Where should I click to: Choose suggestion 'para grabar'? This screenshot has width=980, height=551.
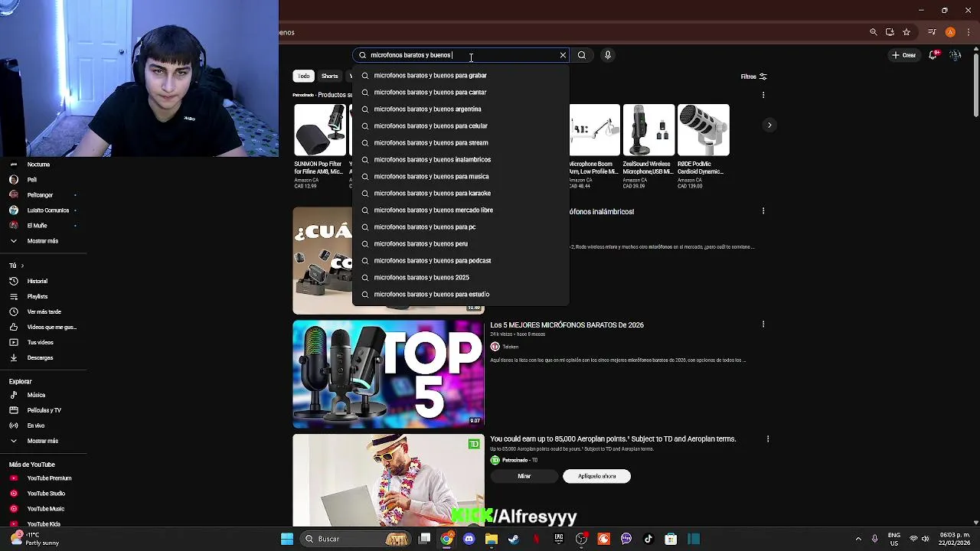460,75
